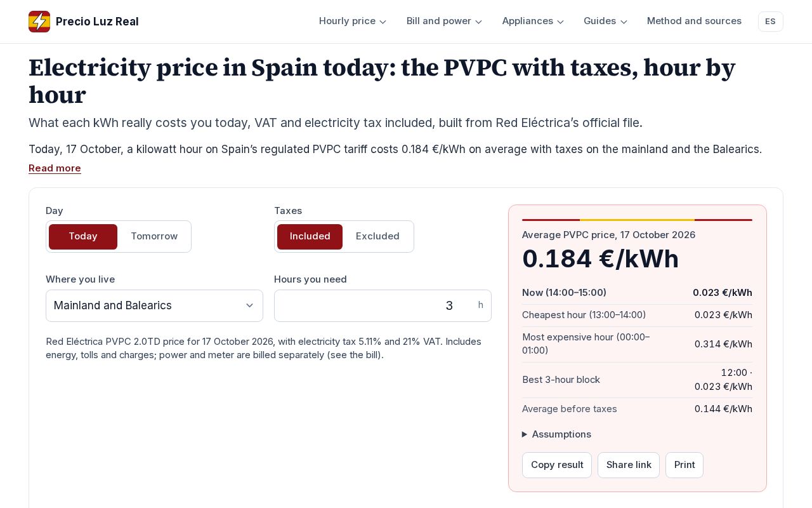This screenshot has height=508, width=812.
Task: Choose taxes Included option
Action: pos(310,236)
